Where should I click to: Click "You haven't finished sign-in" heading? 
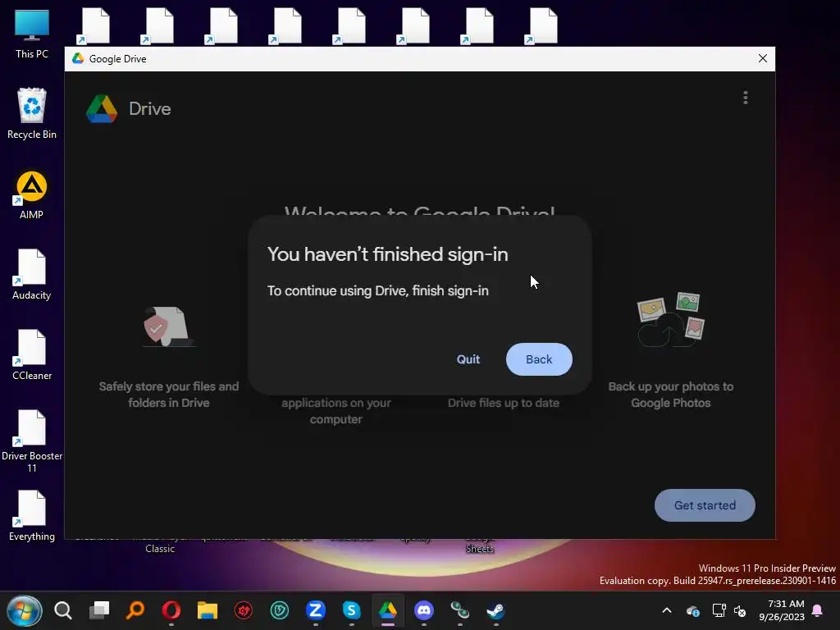pyautogui.click(x=388, y=254)
